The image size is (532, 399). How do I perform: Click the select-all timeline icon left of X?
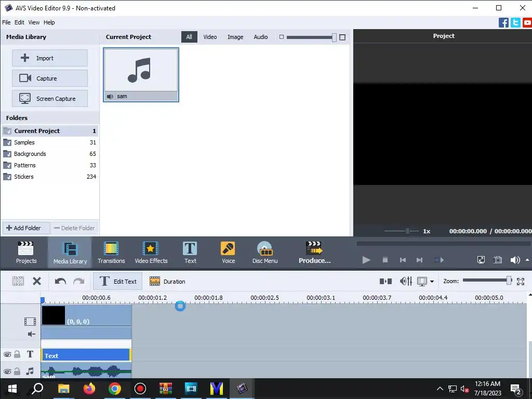click(18, 281)
